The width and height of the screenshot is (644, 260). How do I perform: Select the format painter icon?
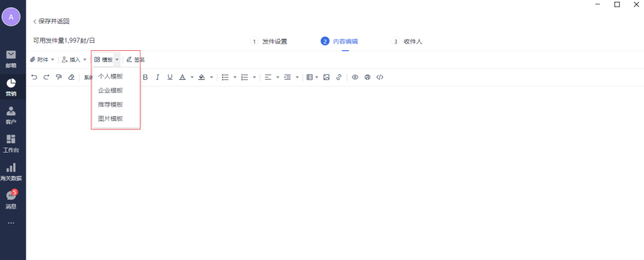tap(58, 77)
